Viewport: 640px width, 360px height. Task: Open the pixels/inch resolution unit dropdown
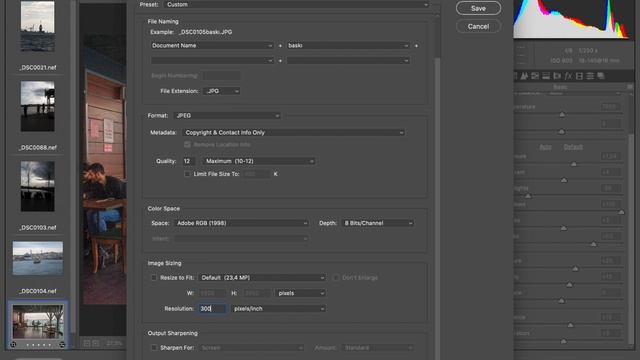click(278, 309)
